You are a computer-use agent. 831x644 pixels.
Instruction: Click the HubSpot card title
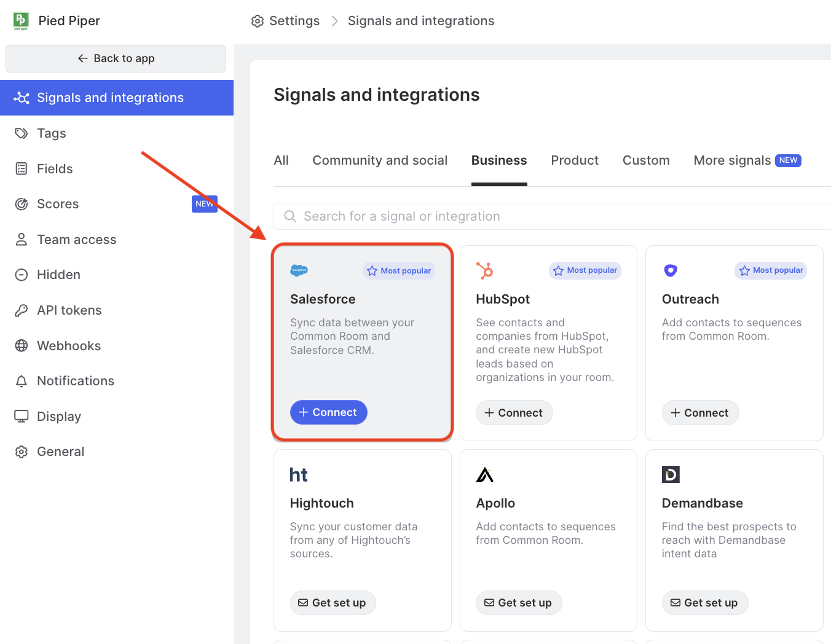click(503, 299)
